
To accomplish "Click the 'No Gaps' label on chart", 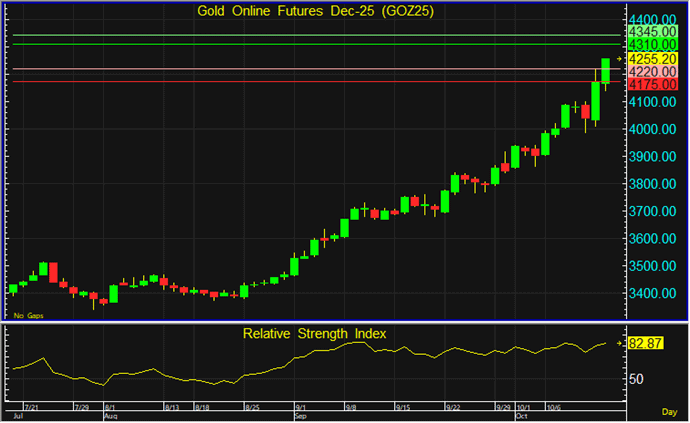I will 27,314.
